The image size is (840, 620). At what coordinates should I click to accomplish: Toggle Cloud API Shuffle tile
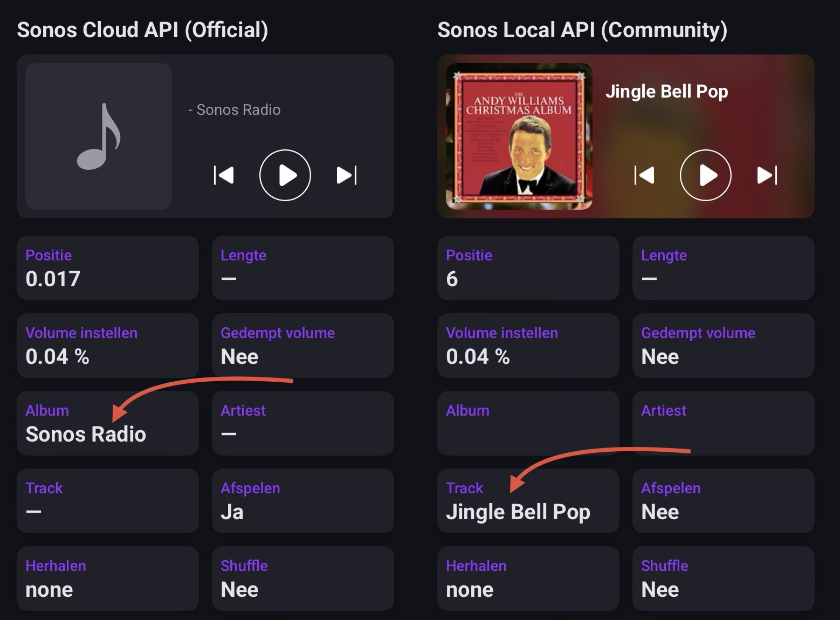pyautogui.click(x=303, y=578)
